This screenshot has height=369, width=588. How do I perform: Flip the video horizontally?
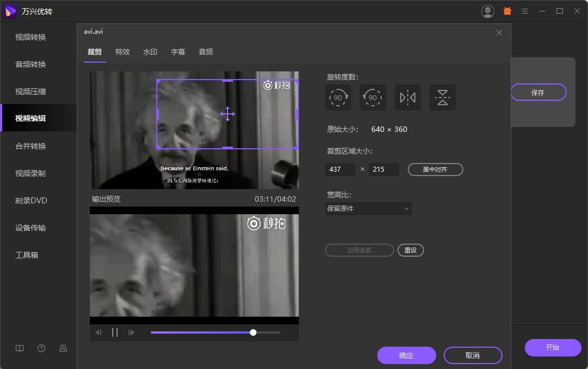407,98
